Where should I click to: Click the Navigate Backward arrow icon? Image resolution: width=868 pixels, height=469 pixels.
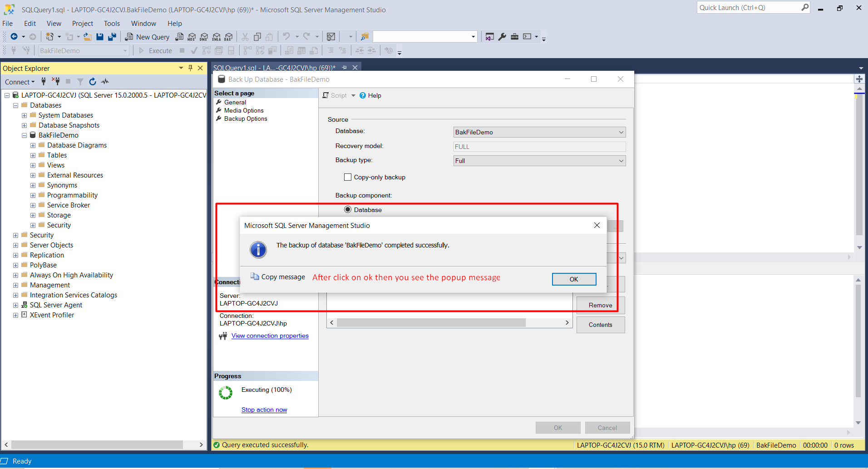point(14,37)
